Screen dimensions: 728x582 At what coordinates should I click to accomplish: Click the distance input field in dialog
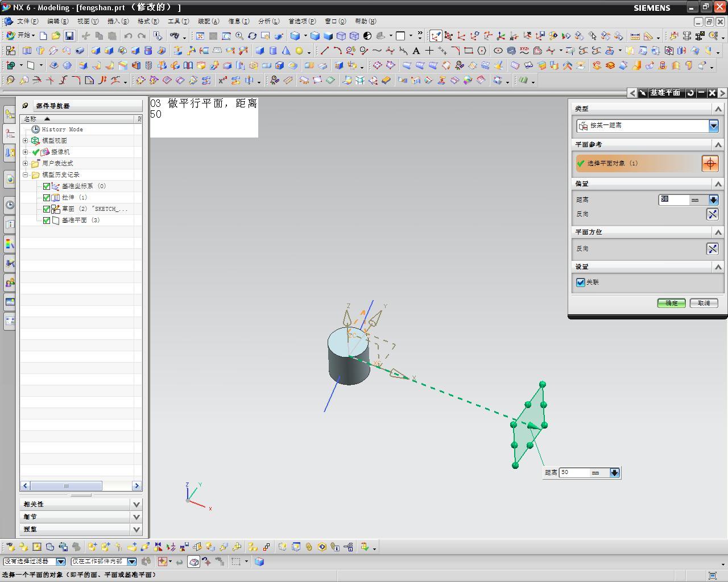click(674, 200)
